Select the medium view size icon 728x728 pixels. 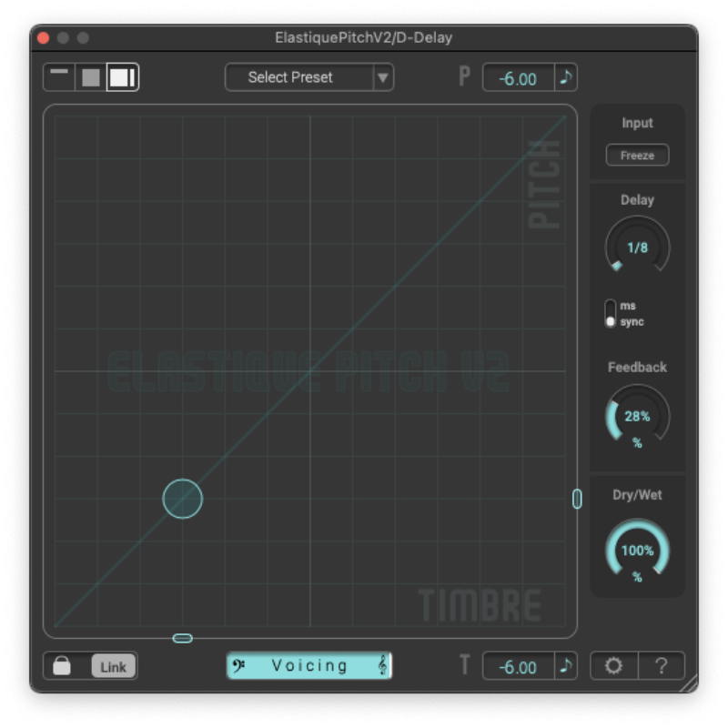91,77
